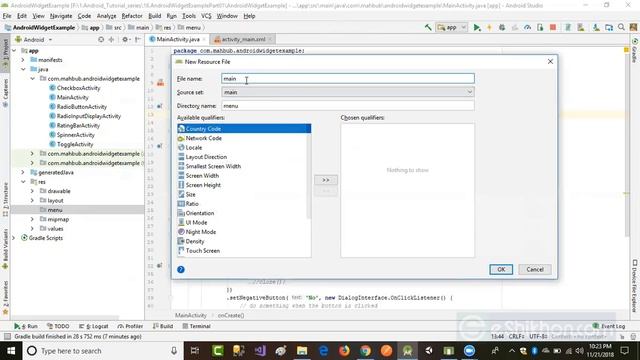The image size is (640, 360).
Task: Open the Profiler tool window
Action: click(x=130, y=326)
